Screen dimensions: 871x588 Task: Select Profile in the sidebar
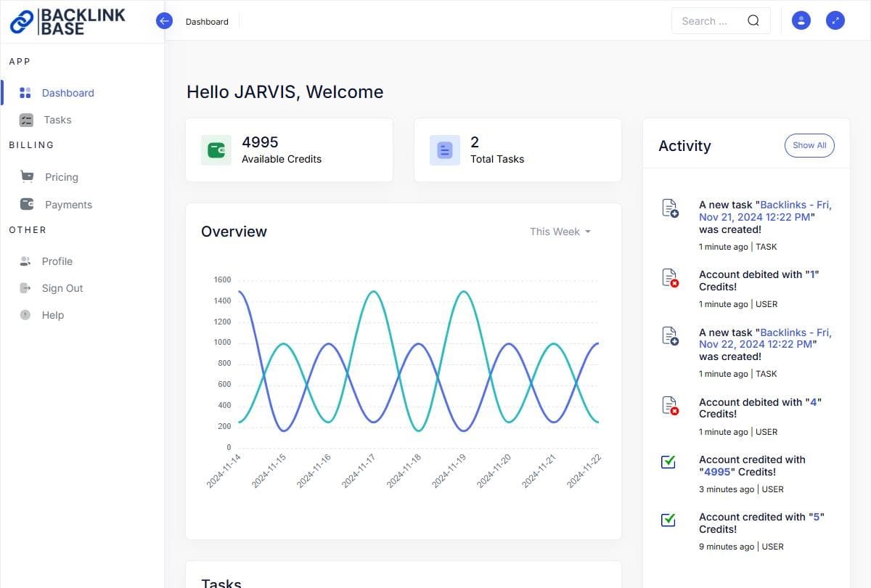click(57, 261)
